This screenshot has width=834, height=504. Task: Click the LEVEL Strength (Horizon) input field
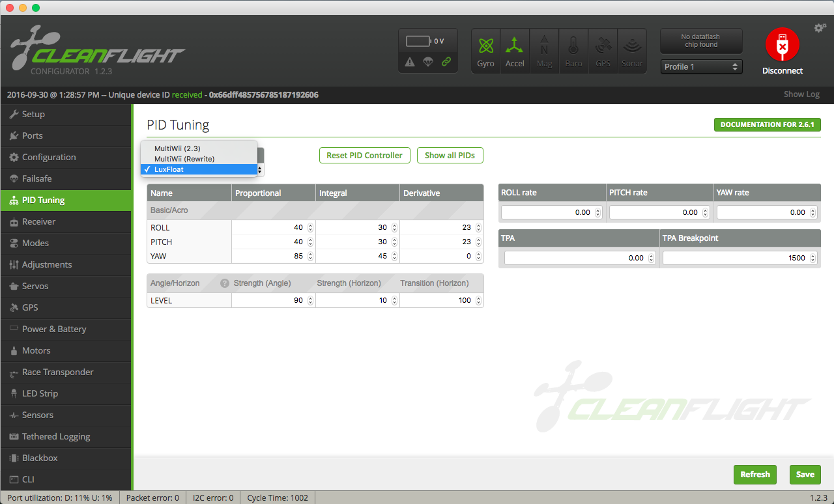[357, 301]
